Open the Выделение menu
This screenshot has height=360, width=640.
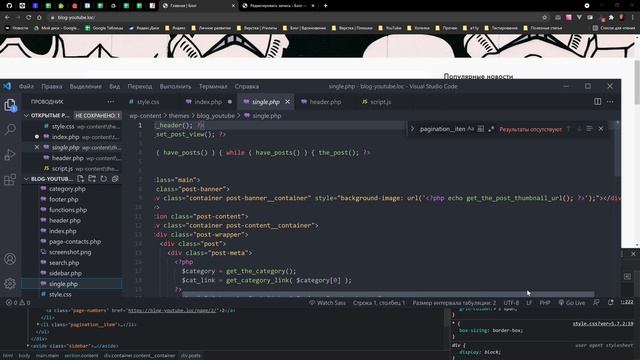click(86, 86)
